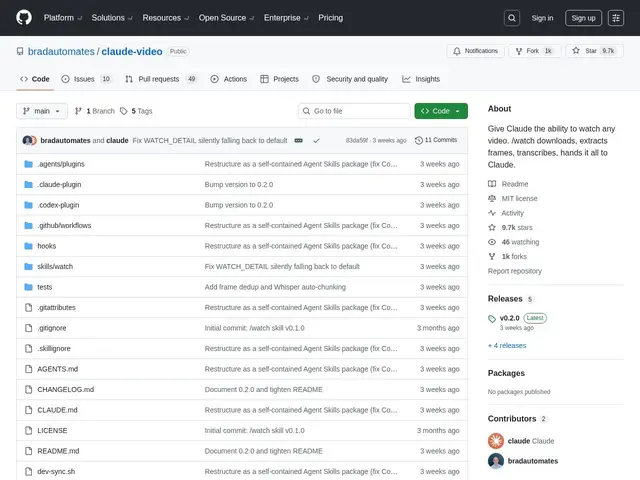
Task: Open the .github/workflows folder
Action: [64, 225]
